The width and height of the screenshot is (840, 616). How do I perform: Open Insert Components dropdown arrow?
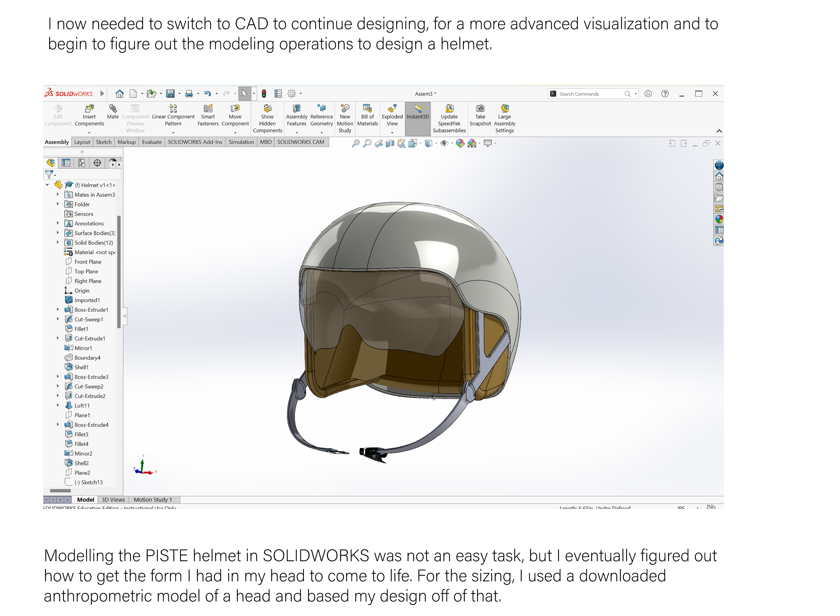(89, 133)
